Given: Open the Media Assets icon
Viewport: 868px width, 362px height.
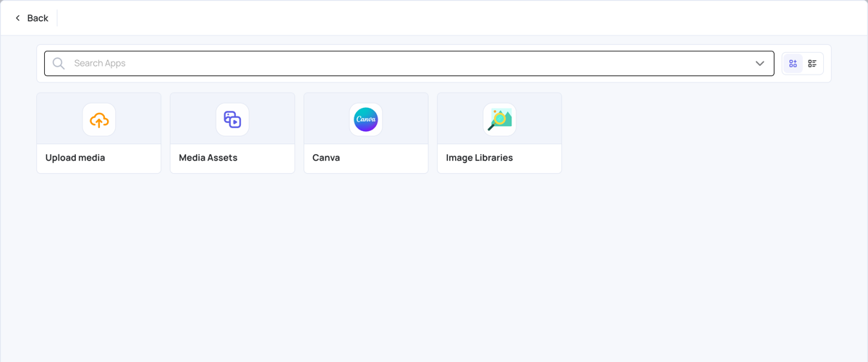Looking at the screenshot, I should [232, 119].
